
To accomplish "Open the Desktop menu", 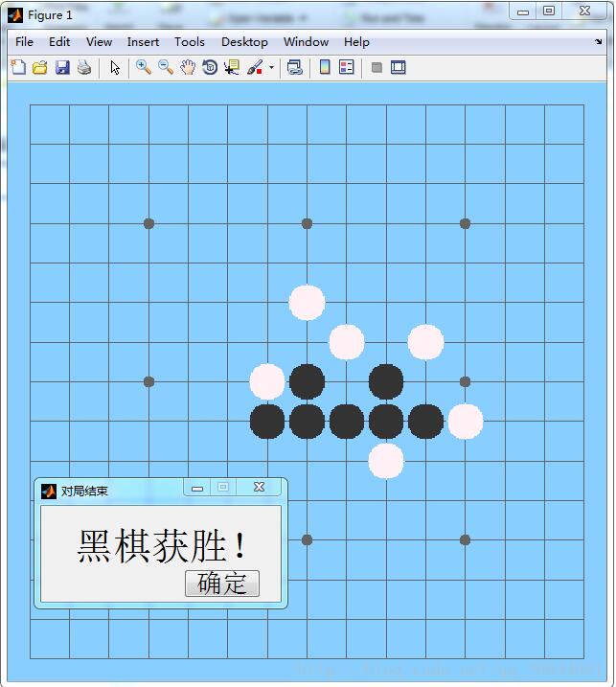I will [x=244, y=42].
